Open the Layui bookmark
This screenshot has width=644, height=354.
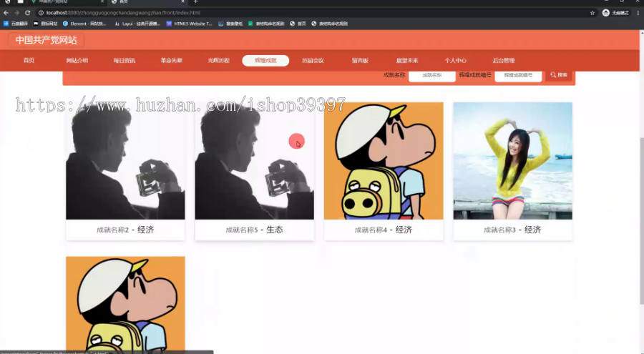tap(137, 24)
